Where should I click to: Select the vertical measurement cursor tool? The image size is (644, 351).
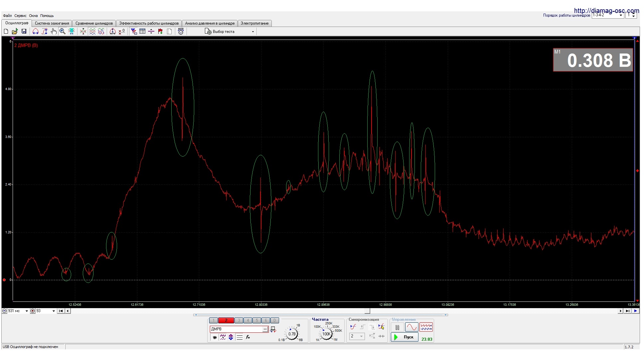tap(45, 31)
